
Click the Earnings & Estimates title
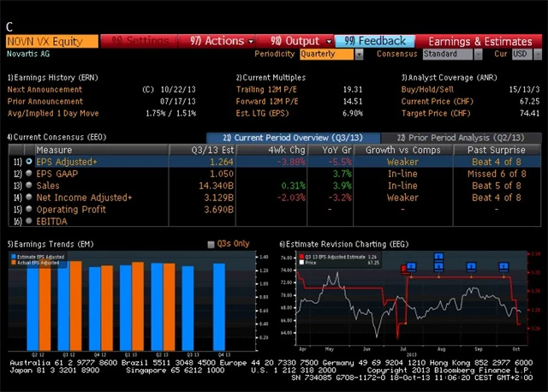[x=480, y=42]
